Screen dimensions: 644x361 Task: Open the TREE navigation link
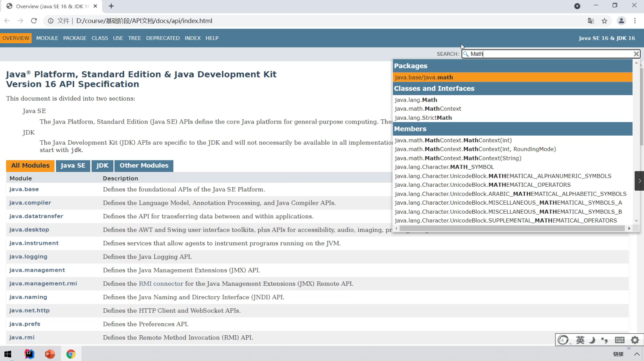pos(134,38)
